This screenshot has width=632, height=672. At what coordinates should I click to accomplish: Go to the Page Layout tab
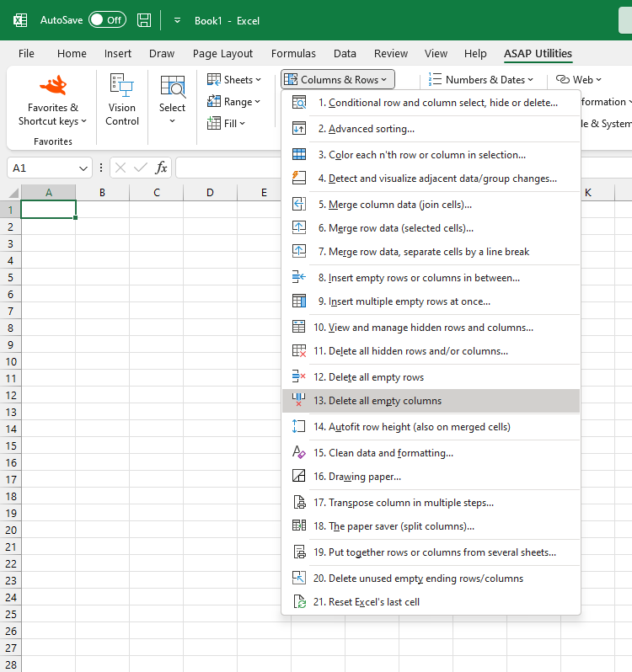click(x=222, y=54)
